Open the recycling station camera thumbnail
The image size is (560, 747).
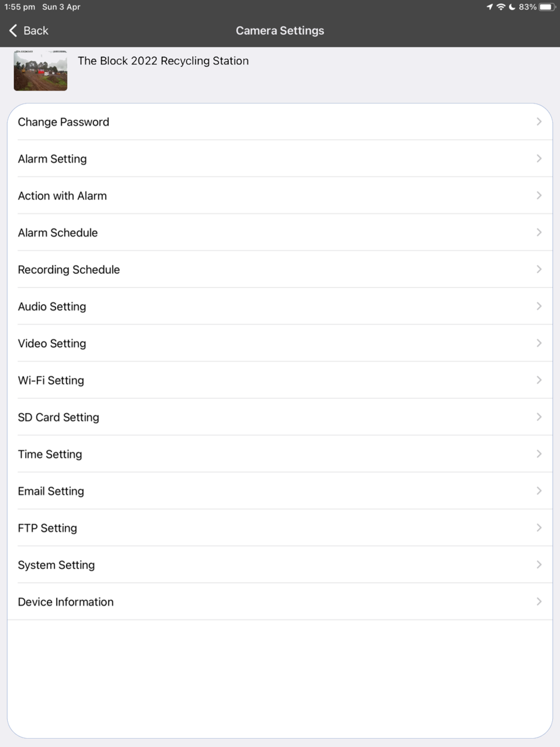click(40, 71)
